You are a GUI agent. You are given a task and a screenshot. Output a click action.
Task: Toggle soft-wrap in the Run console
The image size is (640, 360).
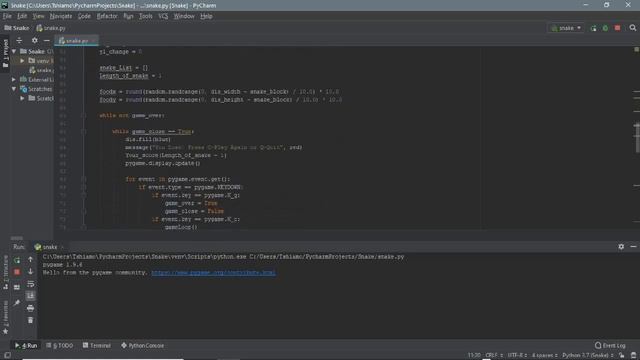(x=31, y=284)
